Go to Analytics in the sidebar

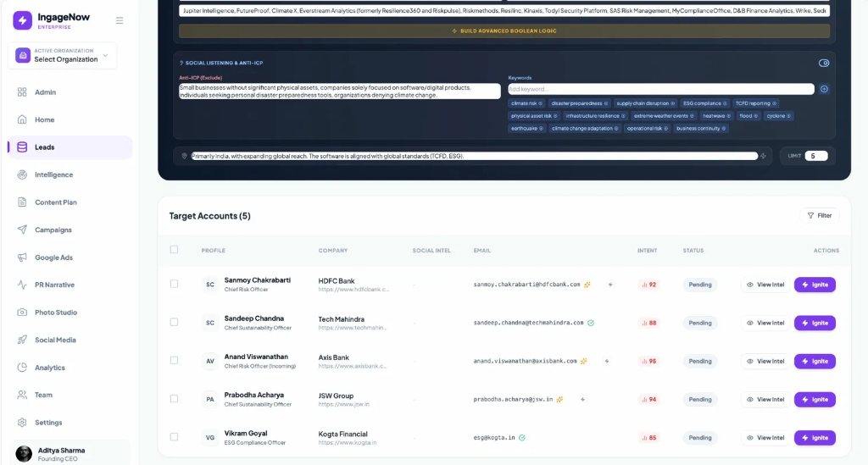[49, 368]
